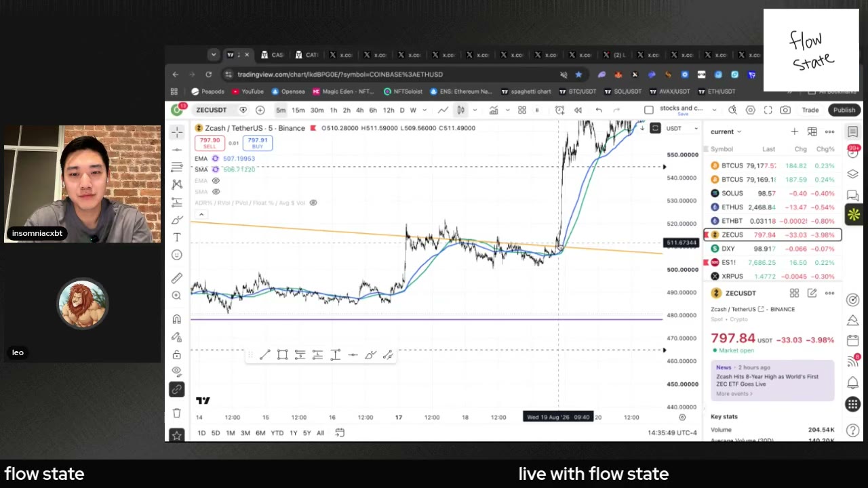Open the USDT currency dropdown
868x488 pixels.
click(x=682, y=128)
